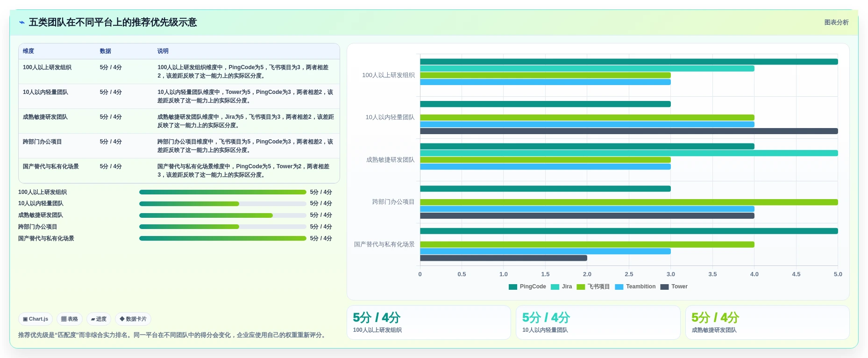Open the 成熟敏捷研发团队 data card

pyautogui.click(x=767, y=322)
